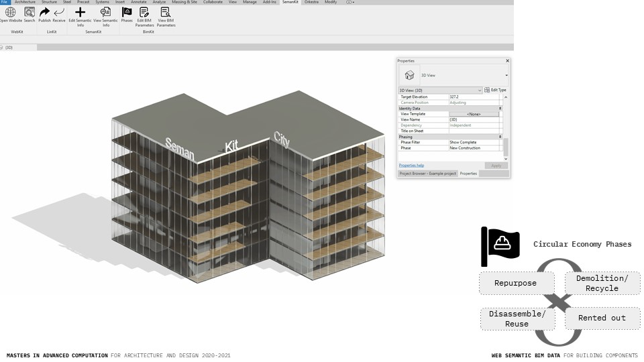
Task: Collapse the Phasing section
Action: point(500,137)
